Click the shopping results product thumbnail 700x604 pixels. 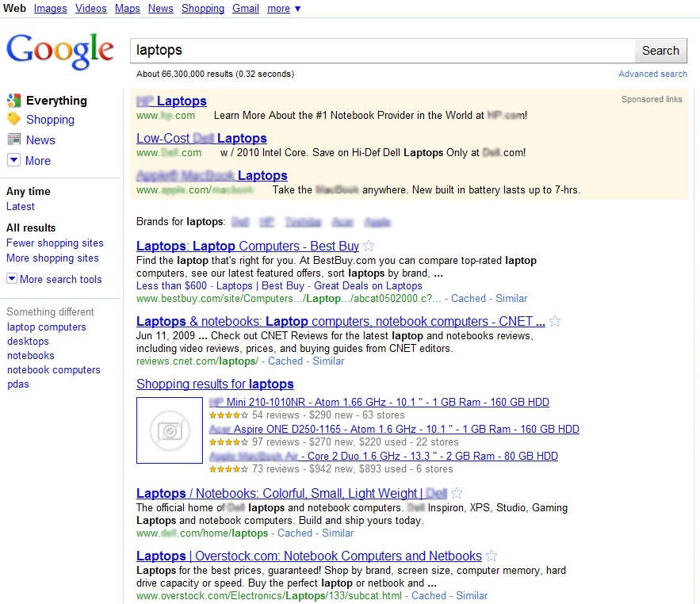pyautogui.click(x=170, y=430)
